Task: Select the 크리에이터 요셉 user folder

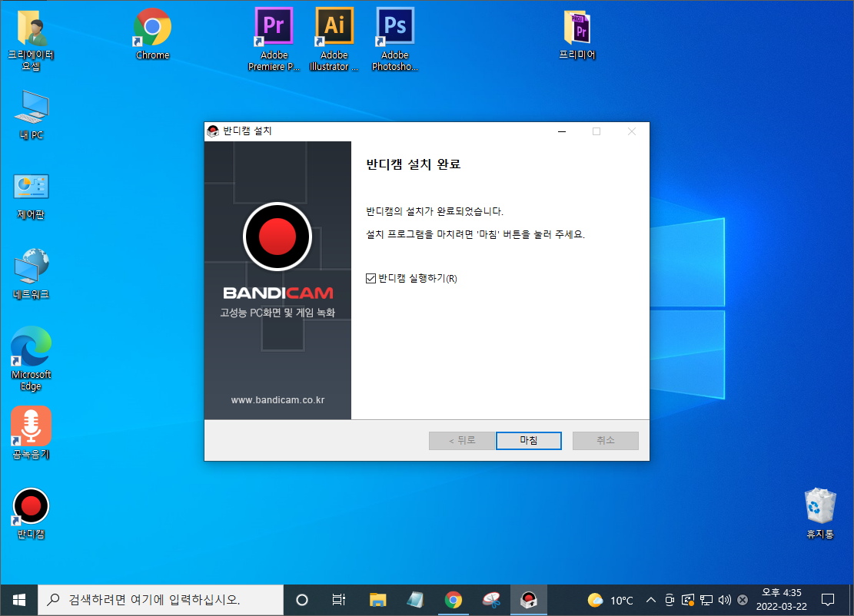Action: pos(31,40)
